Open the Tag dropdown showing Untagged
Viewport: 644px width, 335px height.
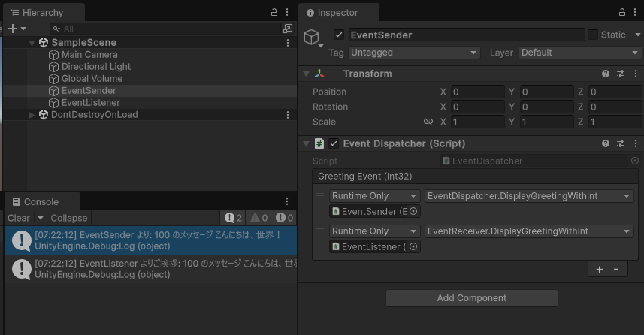[x=414, y=53]
